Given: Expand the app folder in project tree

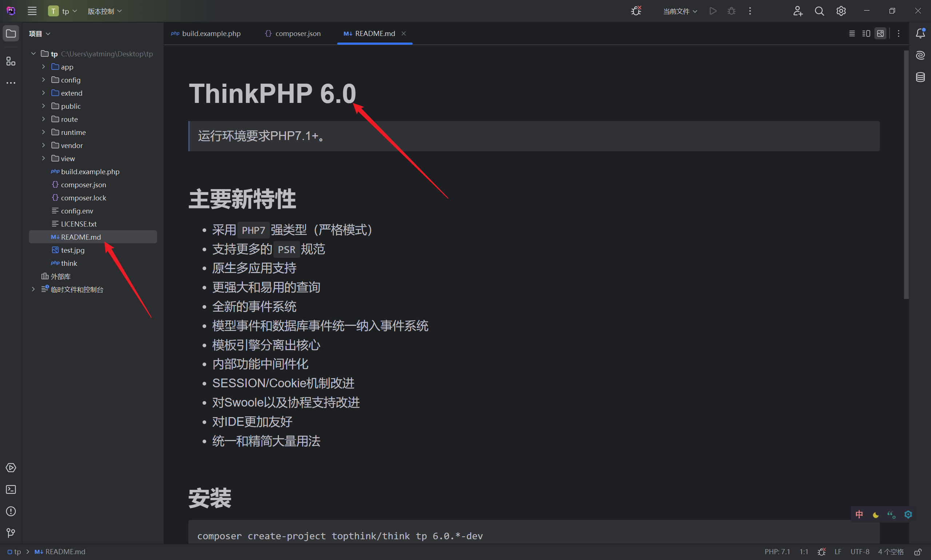Looking at the screenshot, I should click(x=43, y=67).
